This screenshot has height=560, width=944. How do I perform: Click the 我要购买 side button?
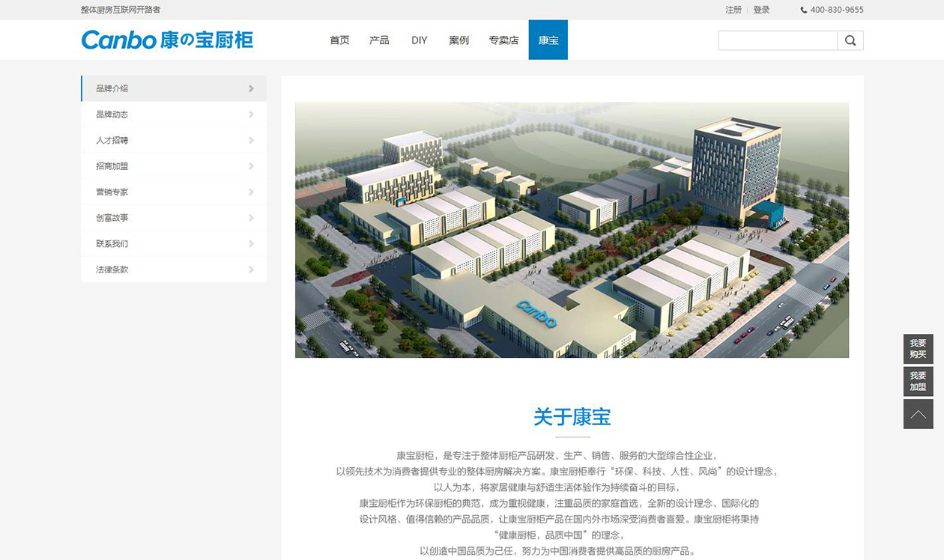[918, 349]
